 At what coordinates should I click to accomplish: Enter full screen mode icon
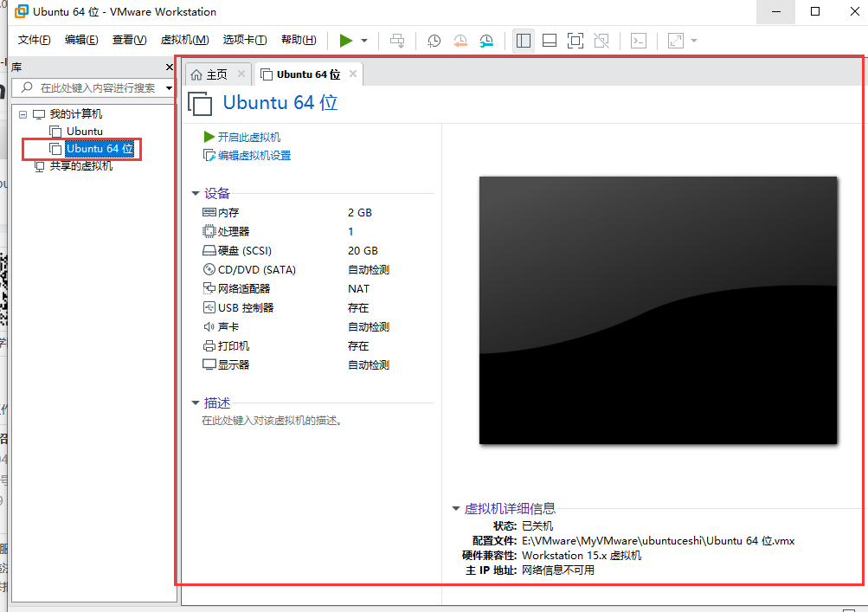pos(575,41)
